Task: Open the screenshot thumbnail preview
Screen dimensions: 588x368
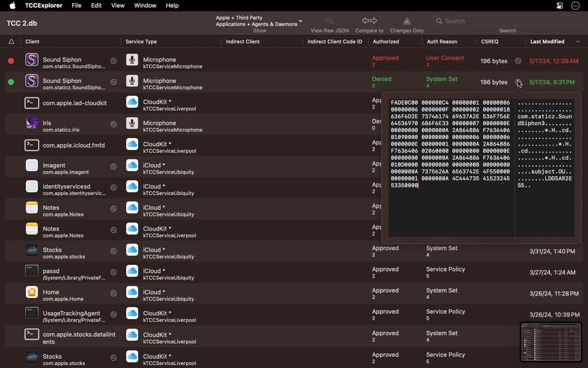Action: pos(551,342)
